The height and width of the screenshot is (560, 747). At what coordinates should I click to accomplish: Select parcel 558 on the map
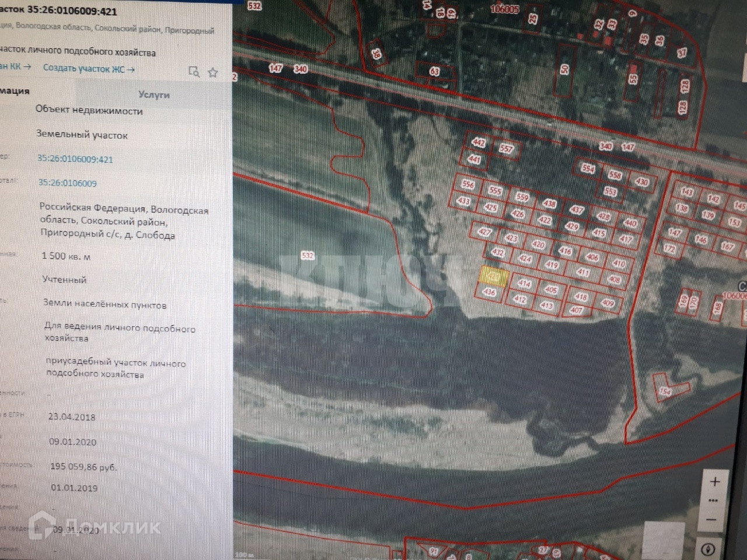tap(615, 175)
